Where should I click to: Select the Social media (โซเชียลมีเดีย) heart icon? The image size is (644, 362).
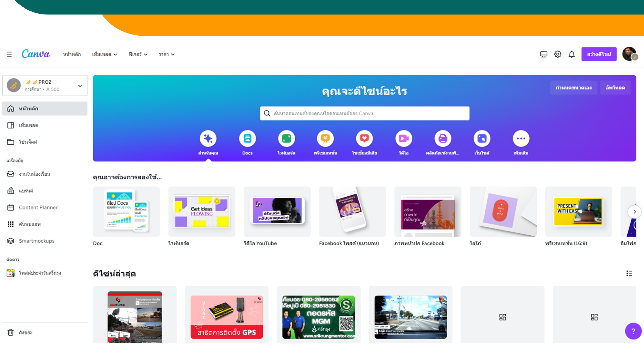coord(364,138)
